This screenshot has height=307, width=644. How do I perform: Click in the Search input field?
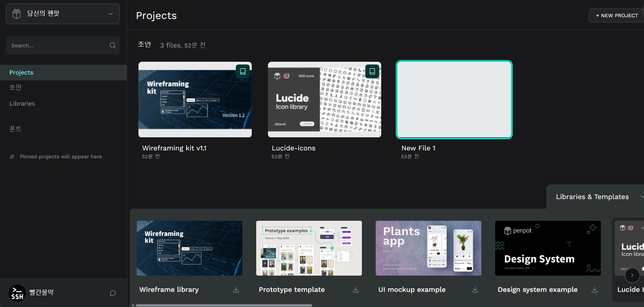[57, 46]
